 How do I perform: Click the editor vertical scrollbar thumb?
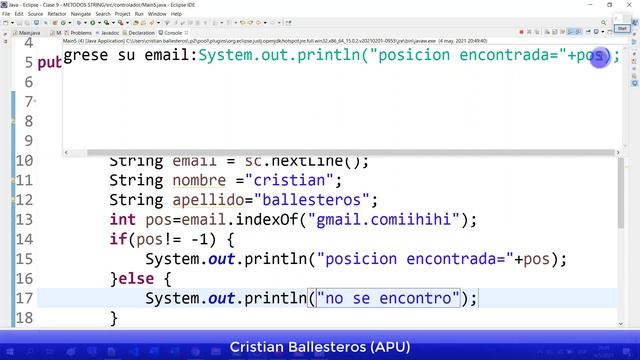click(621, 193)
